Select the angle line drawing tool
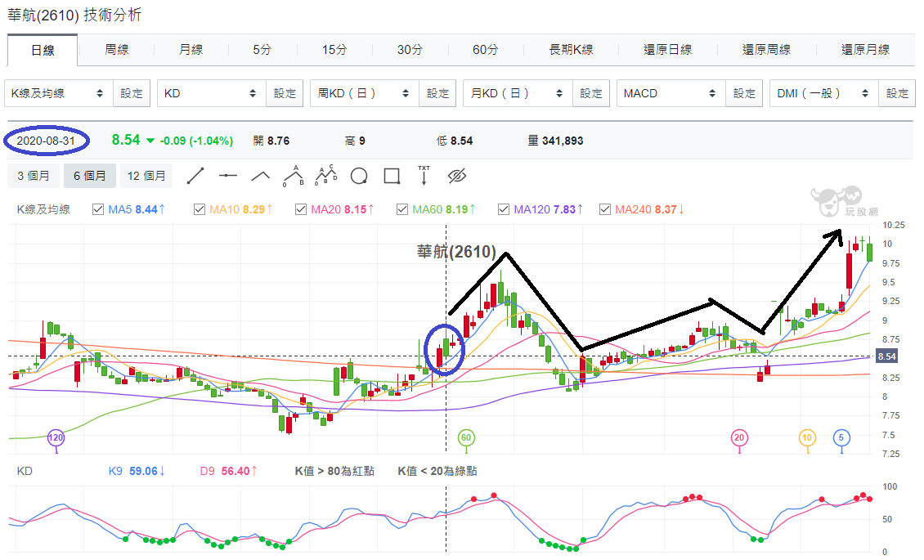924x560 pixels. [x=261, y=176]
